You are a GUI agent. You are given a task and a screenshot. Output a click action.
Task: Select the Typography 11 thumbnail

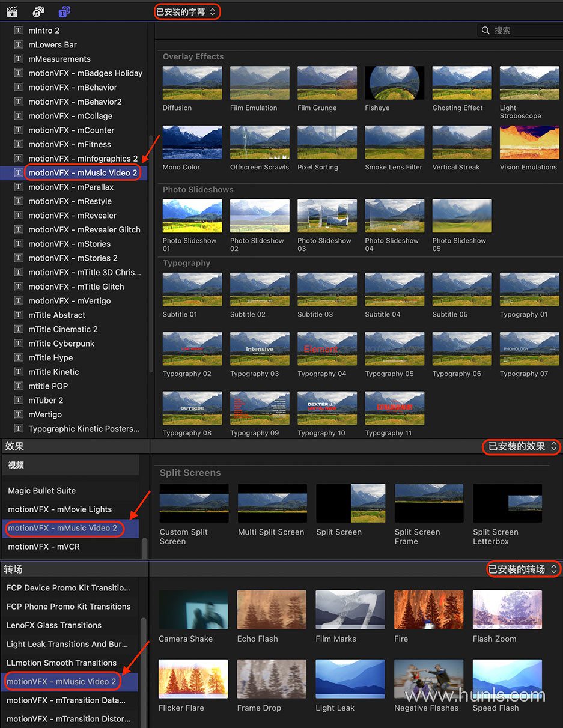[395, 408]
